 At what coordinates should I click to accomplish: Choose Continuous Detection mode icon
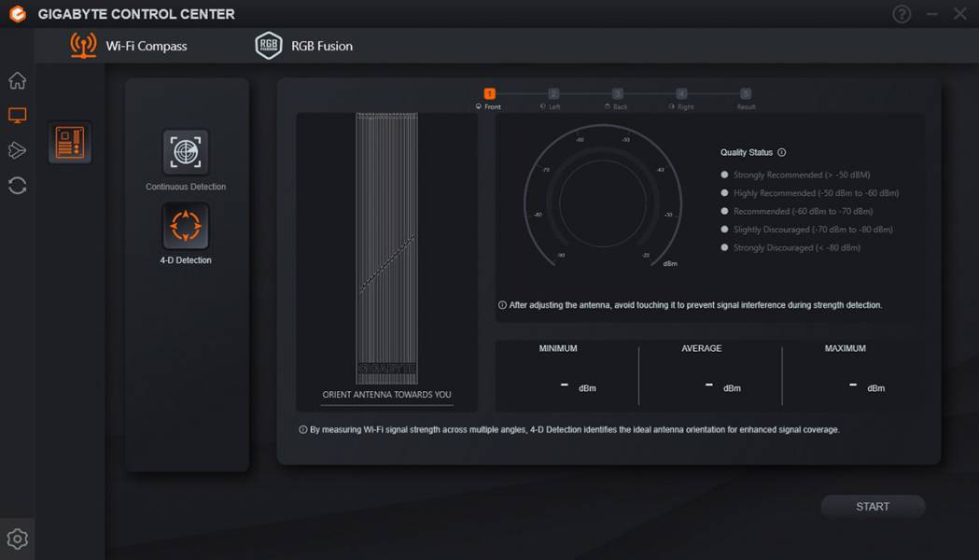click(x=186, y=152)
